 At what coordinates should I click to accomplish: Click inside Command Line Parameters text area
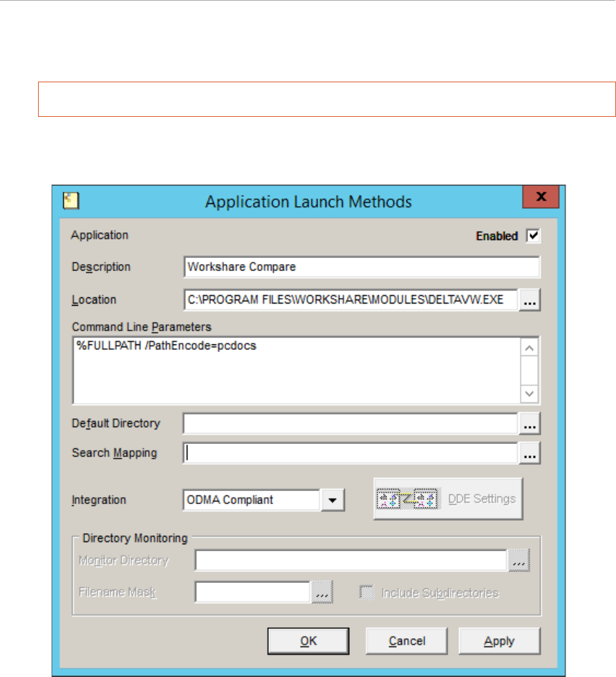click(297, 371)
